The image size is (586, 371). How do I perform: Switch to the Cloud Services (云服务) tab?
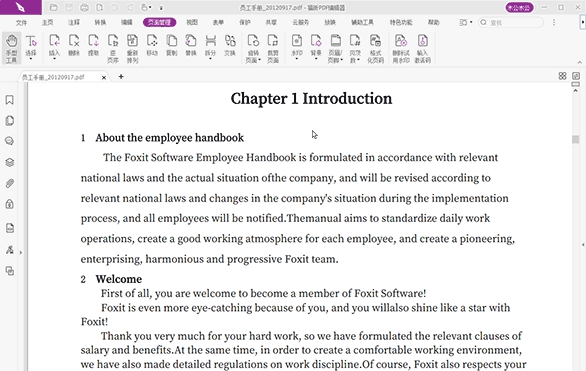pyautogui.click(x=300, y=22)
